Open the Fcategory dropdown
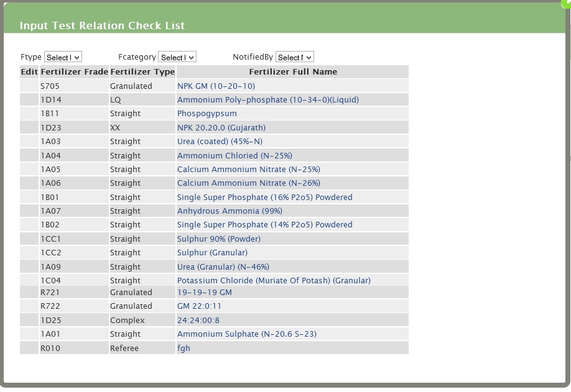 click(x=177, y=57)
